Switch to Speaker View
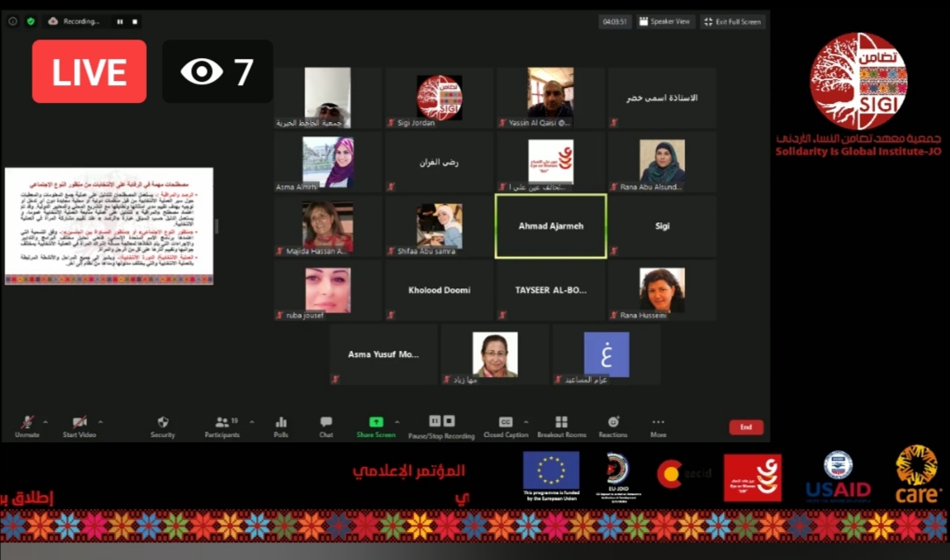 [x=664, y=21]
